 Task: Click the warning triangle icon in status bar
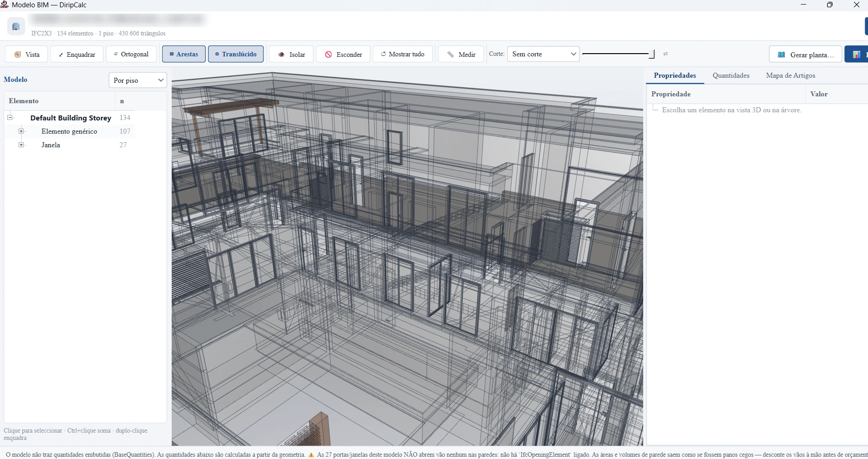point(311,454)
